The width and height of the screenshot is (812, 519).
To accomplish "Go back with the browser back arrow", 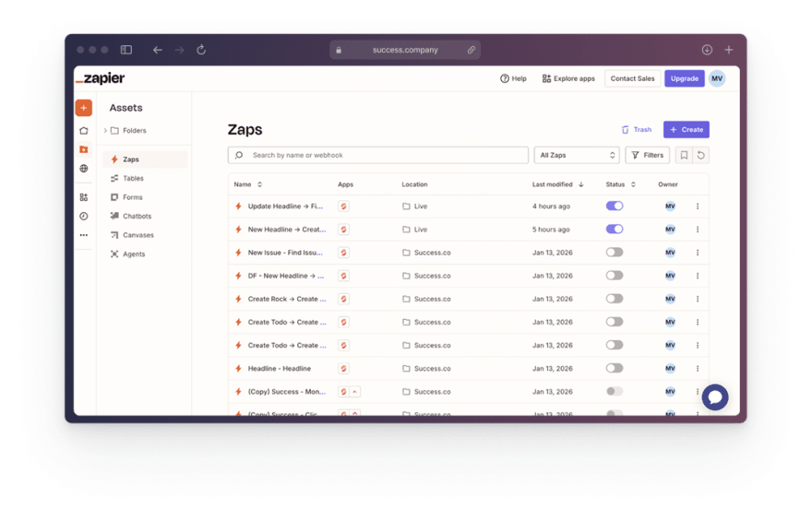I will 158,50.
